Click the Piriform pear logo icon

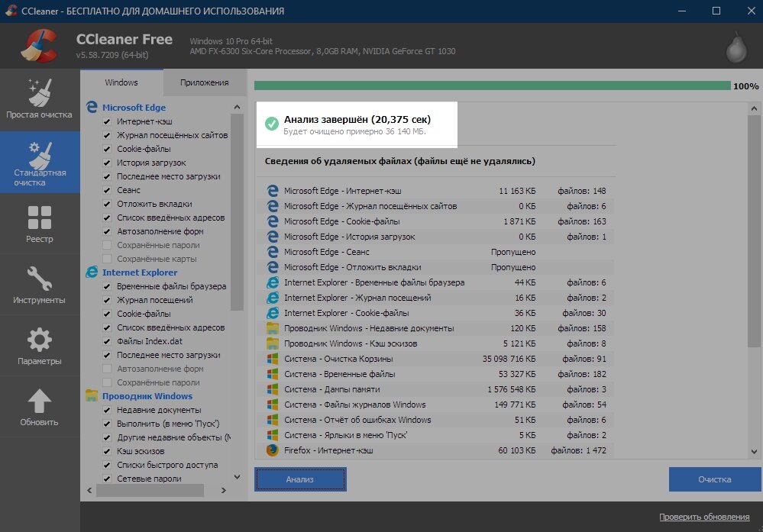[x=736, y=47]
